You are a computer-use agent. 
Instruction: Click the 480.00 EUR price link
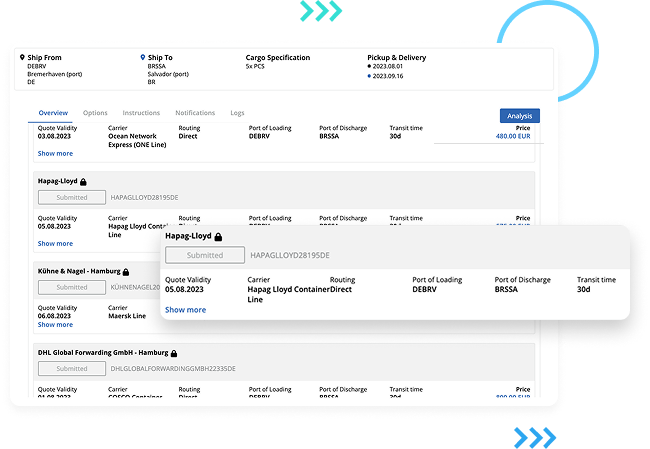(512, 137)
